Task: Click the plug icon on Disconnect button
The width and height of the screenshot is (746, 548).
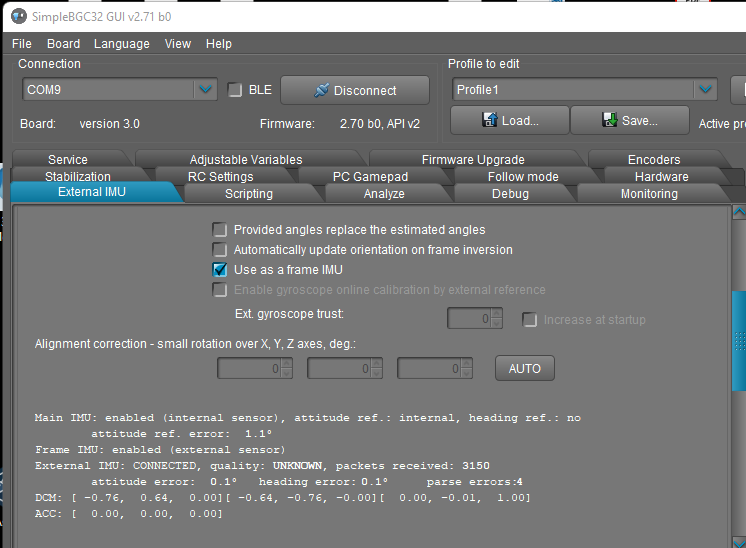Action: pyautogui.click(x=322, y=90)
